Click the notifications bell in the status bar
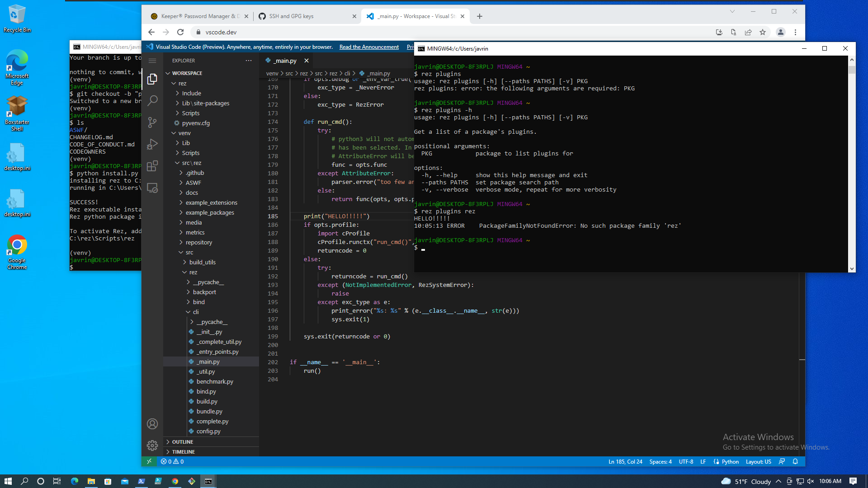Viewport: 868px width, 488px height. (x=795, y=461)
